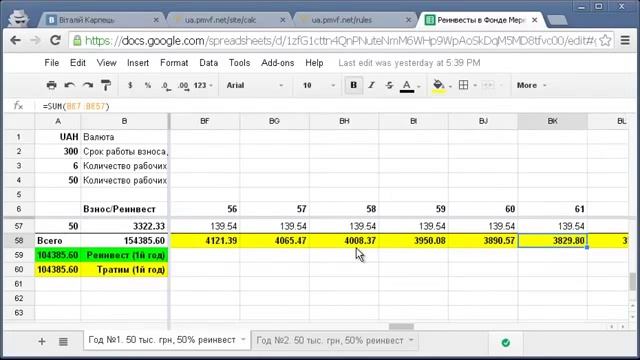640x360 pixels.
Task: Increase decimal places icon
Action: [183, 86]
